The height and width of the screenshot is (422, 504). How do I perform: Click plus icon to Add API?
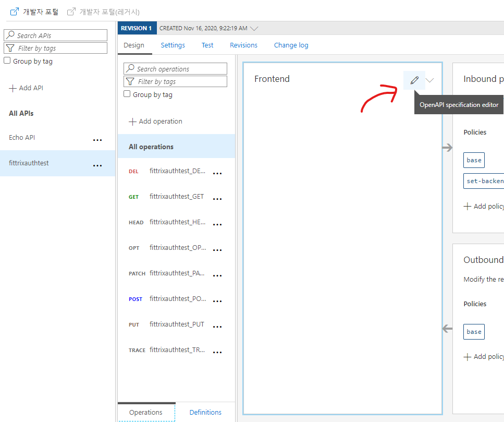tap(13, 88)
